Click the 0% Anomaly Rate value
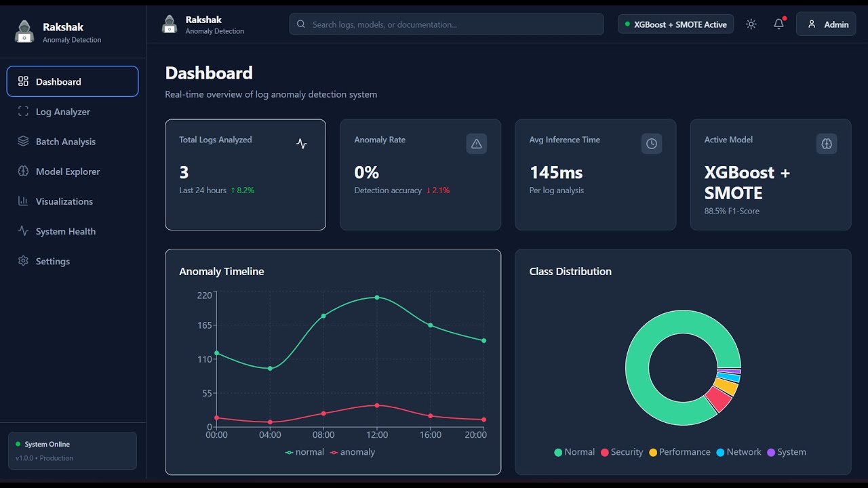 367,172
